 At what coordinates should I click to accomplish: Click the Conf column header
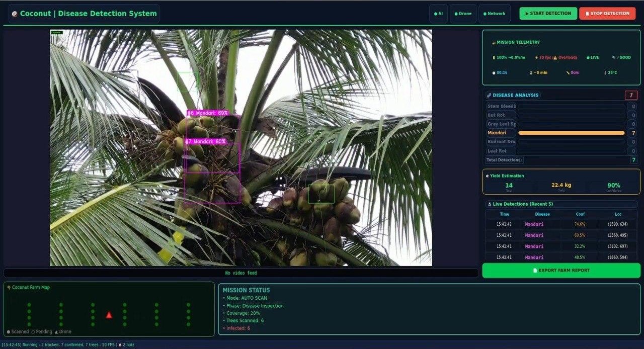(x=580, y=214)
